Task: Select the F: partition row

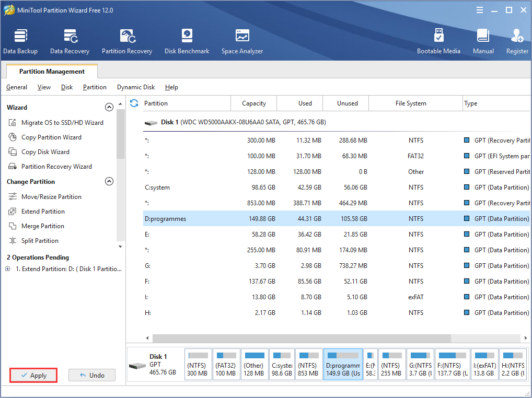Action: pyautogui.click(x=336, y=281)
